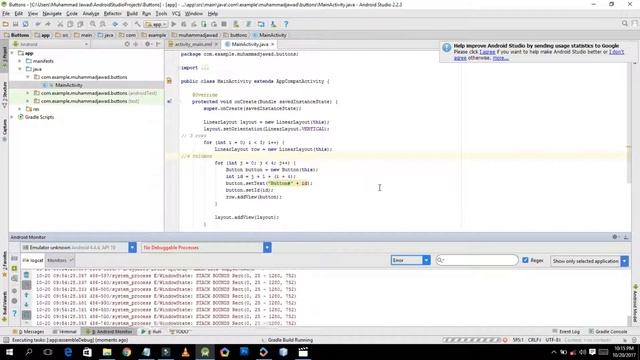Viewport: 640px width, 360px height.
Task: Open Android Studio from Windows taskbar
Action: coord(205,351)
